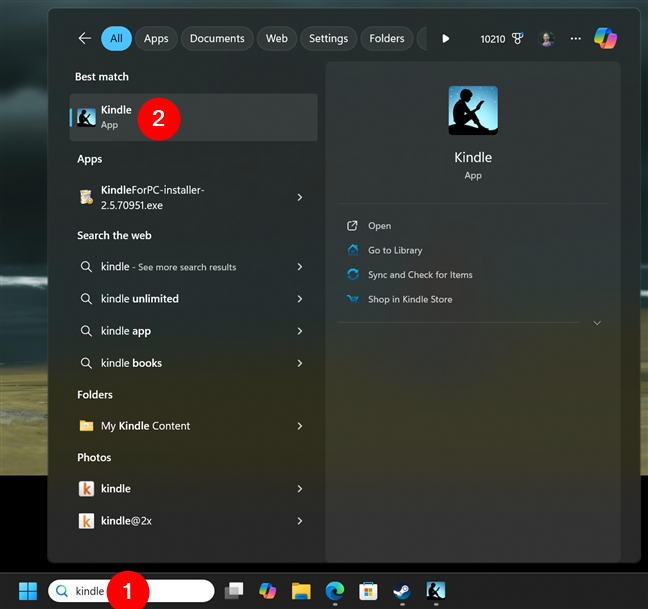Switch to the Settings filter tab

(x=329, y=38)
